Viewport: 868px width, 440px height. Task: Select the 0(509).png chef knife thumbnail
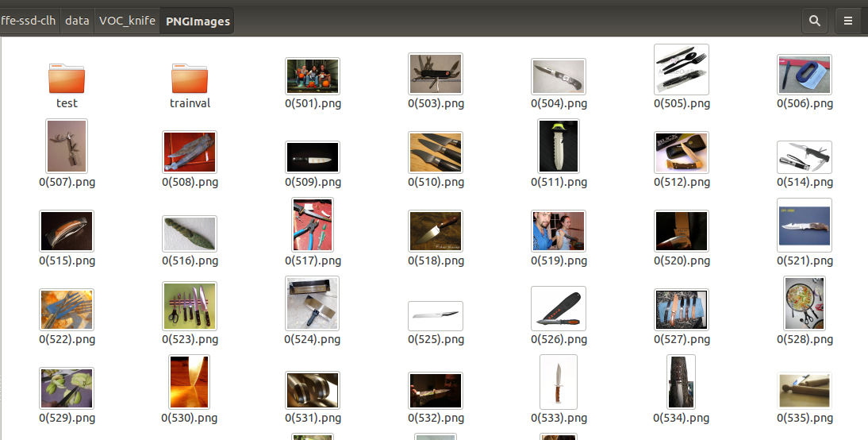[313, 156]
